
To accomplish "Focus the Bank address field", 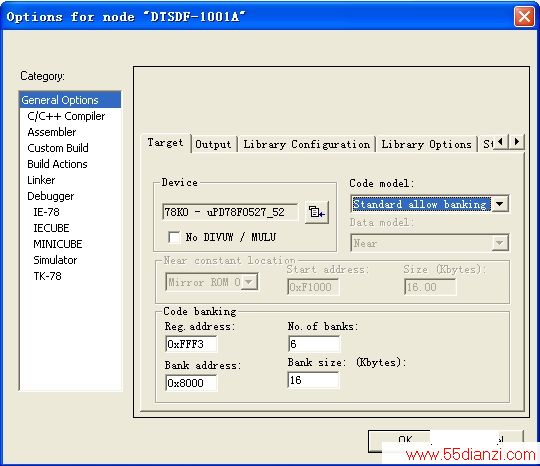I will coord(191,383).
